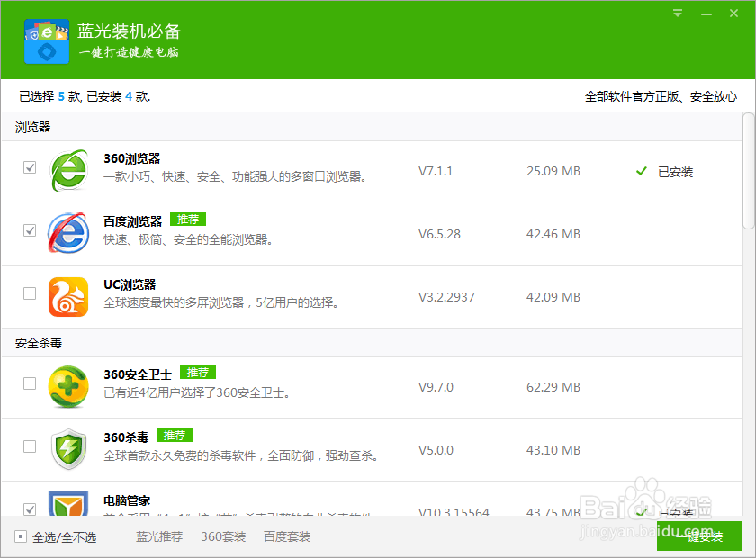Click the 百度浏览器 name text
This screenshot has height=558, width=756.
[x=133, y=221]
